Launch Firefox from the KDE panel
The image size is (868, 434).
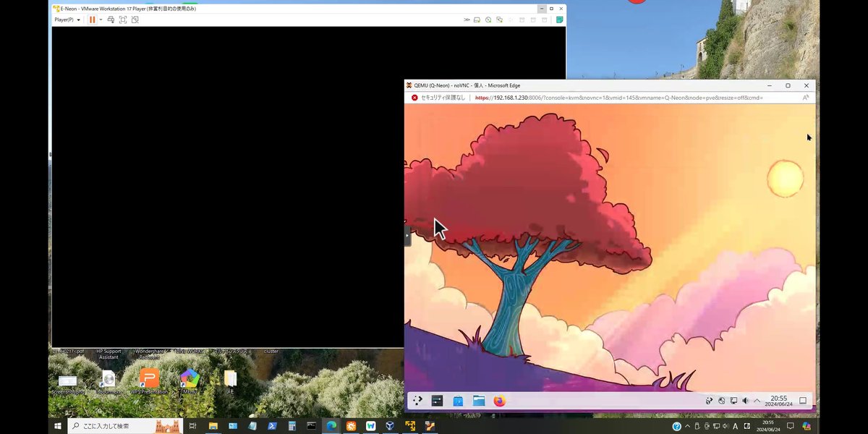coord(499,401)
